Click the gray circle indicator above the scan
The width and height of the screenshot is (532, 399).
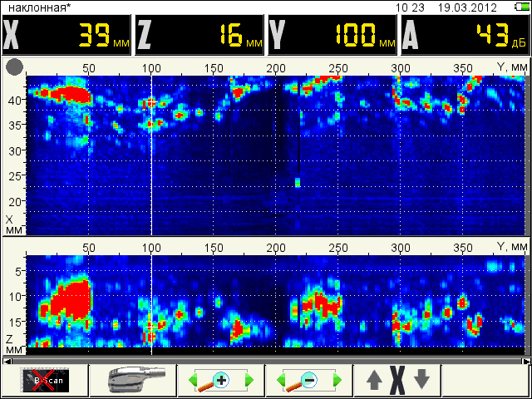pyautogui.click(x=13, y=66)
